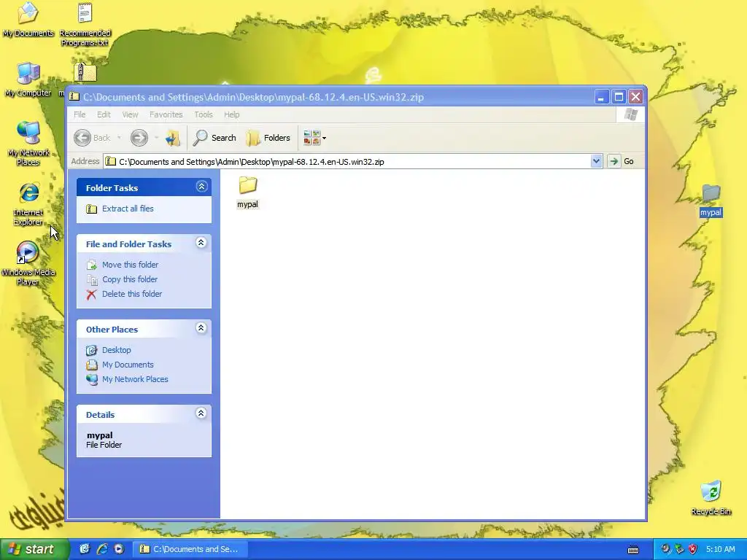The image size is (747, 560).
Task: Click the first system tray icon left of the network icon
Action: (x=665, y=549)
